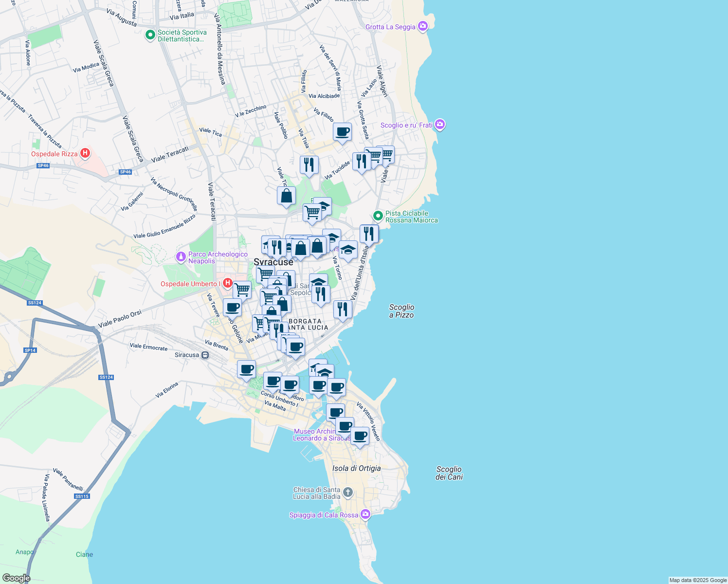Click the Grotta La Seggia camera marker
This screenshot has height=584, width=728.
[423, 26]
